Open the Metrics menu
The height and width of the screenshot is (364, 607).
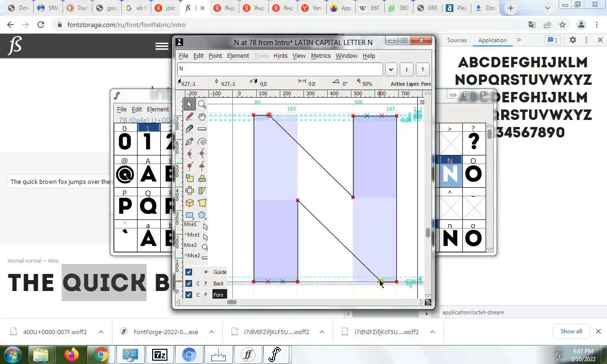321,55
